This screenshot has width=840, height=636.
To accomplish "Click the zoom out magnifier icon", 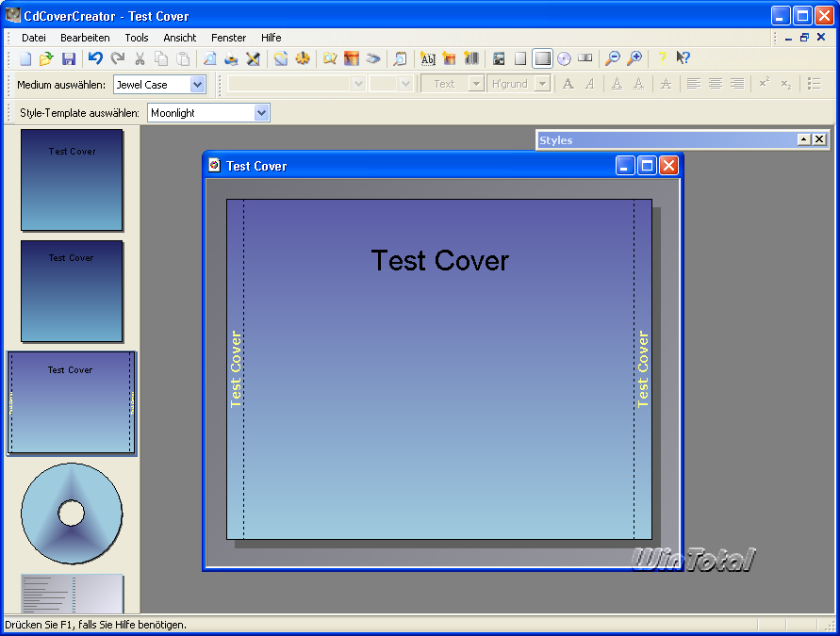I will (613, 58).
